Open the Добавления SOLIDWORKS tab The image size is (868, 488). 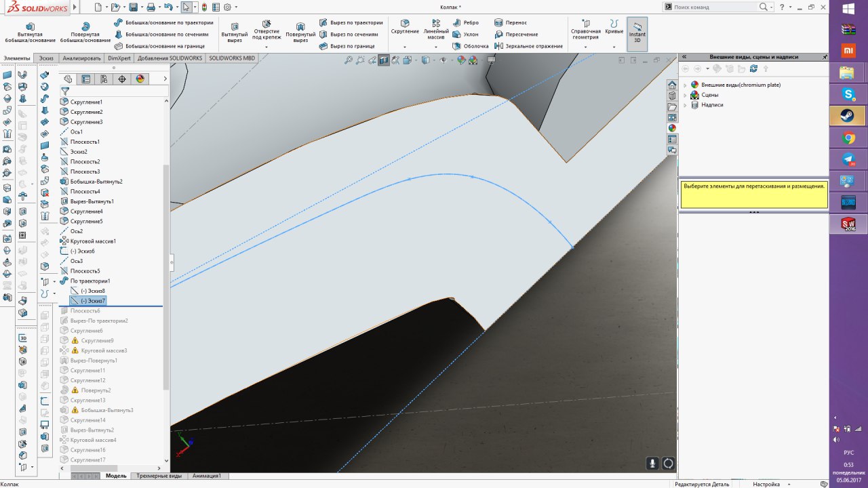coord(170,58)
